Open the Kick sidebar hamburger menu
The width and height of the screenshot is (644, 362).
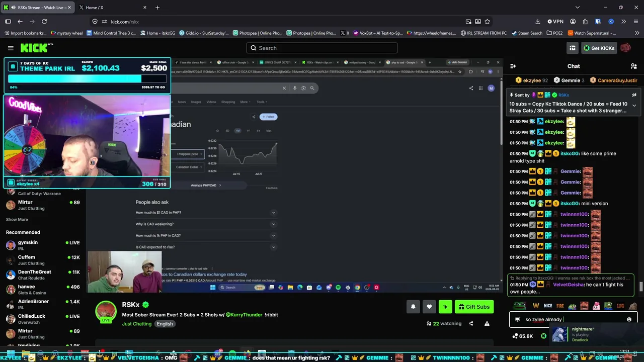click(x=11, y=48)
